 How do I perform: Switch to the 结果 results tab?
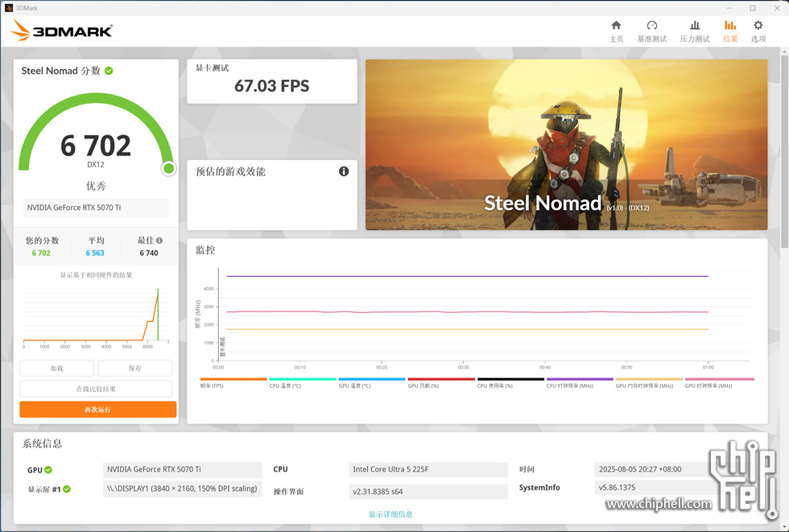pos(730,31)
